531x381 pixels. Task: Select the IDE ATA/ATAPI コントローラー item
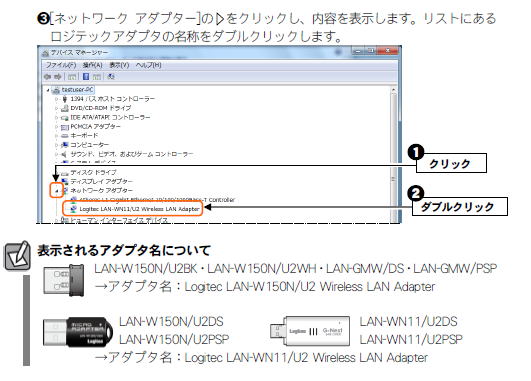[x=110, y=118]
